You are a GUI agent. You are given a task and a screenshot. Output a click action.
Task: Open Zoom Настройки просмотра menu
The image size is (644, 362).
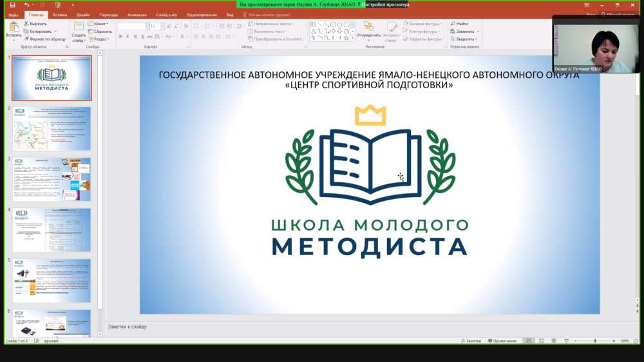pyautogui.click(x=385, y=5)
